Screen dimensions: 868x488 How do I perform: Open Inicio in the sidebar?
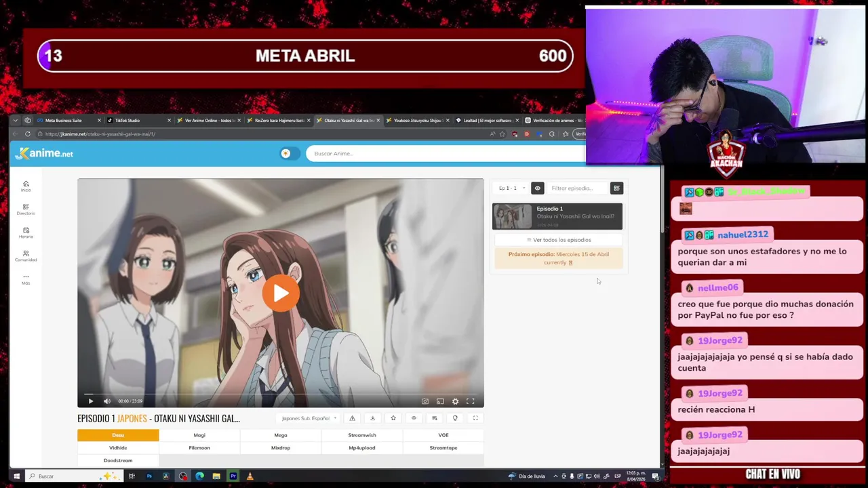(26, 186)
